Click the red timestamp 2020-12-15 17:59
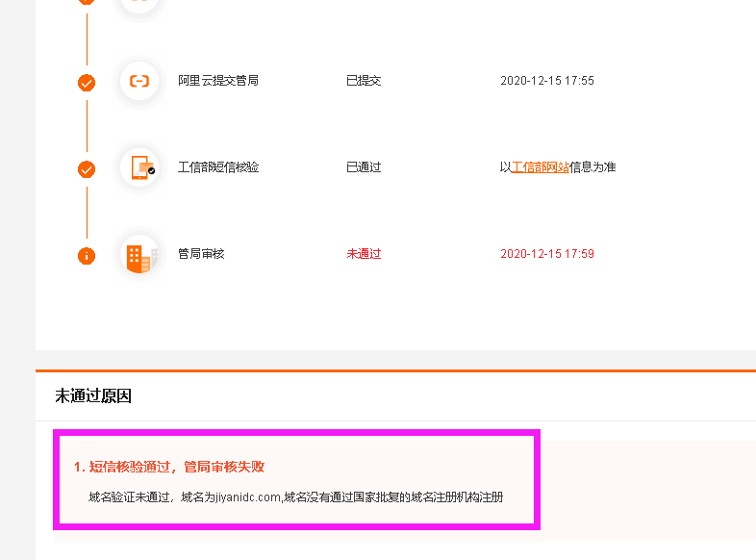Viewport: 756px width, 560px height. click(547, 254)
